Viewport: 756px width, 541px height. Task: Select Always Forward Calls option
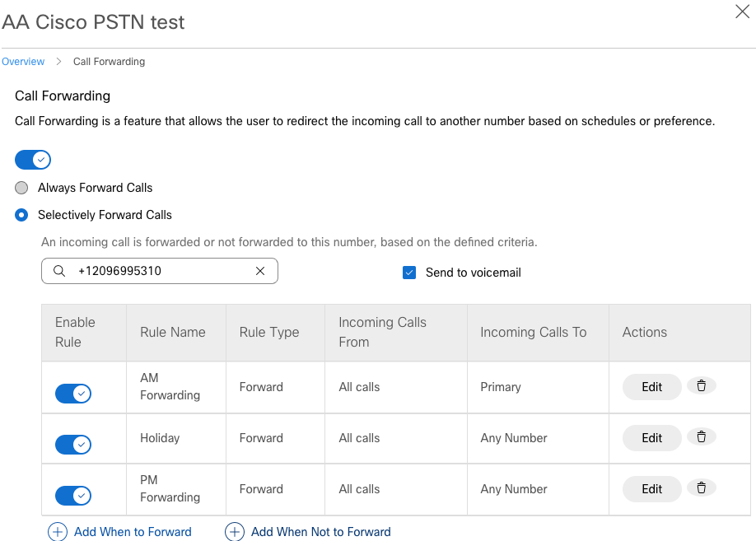click(x=21, y=188)
